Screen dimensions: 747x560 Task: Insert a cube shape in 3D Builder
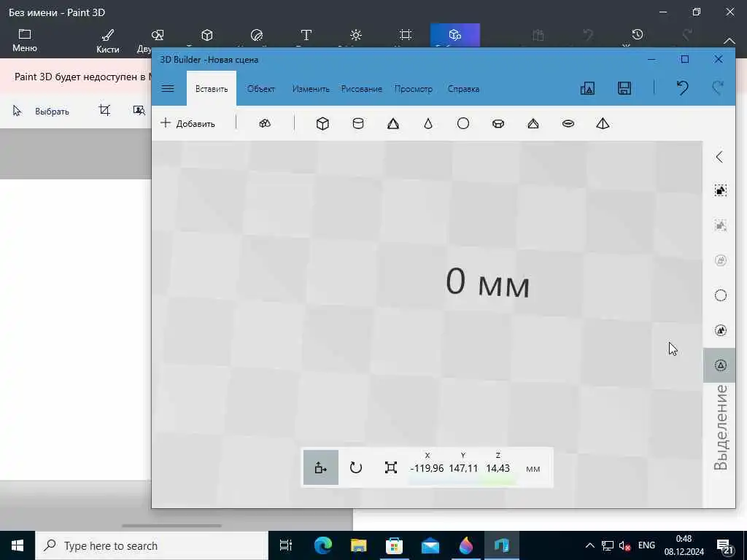[322, 124]
